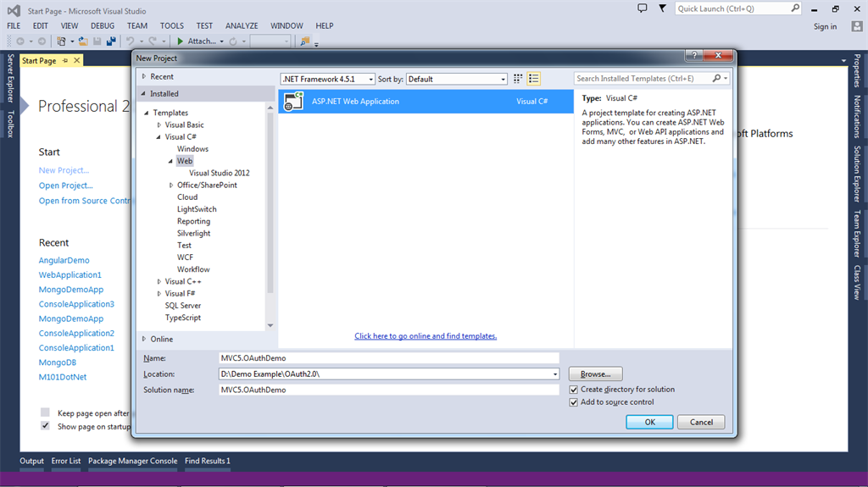
Task: Select the TypeScript tree item
Action: 183,318
